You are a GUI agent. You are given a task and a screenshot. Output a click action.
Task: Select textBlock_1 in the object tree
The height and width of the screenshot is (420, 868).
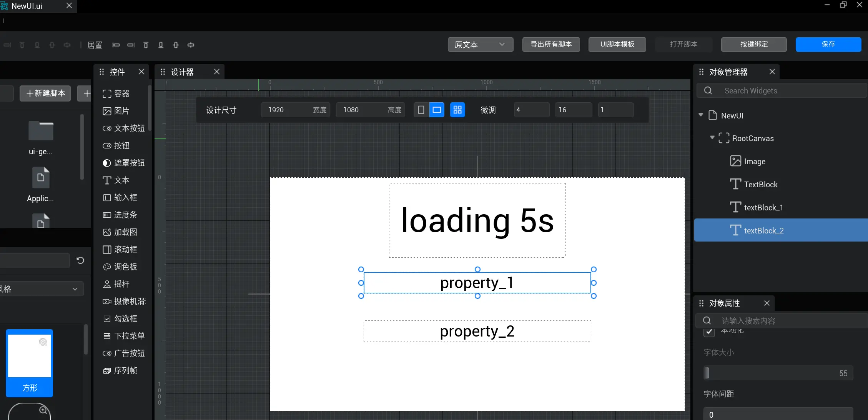[763, 208]
